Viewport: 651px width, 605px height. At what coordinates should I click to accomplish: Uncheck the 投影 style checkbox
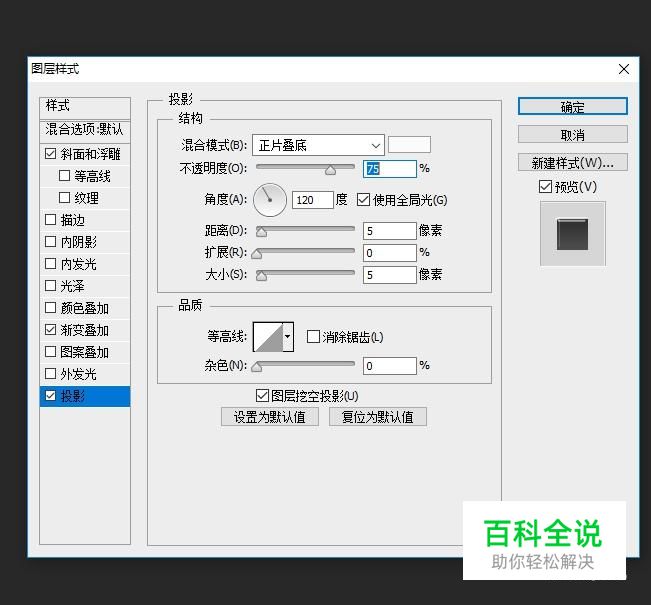pyautogui.click(x=50, y=396)
